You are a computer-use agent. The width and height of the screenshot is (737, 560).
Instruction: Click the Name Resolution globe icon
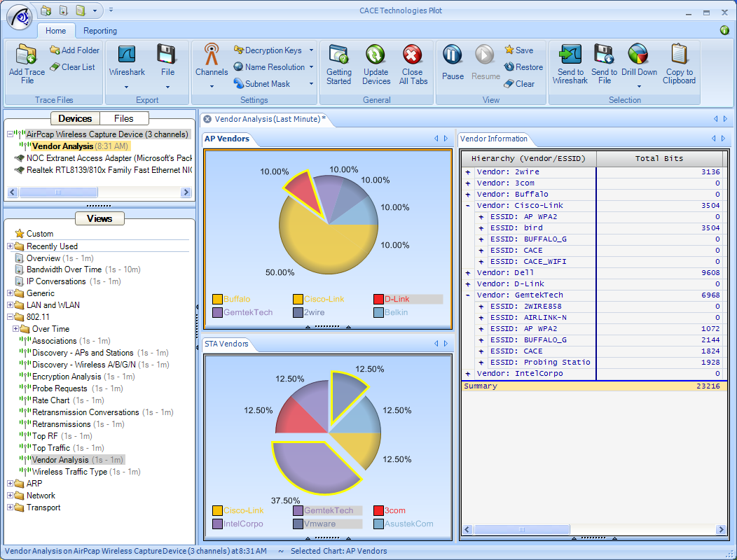pyautogui.click(x=238, y=66)
